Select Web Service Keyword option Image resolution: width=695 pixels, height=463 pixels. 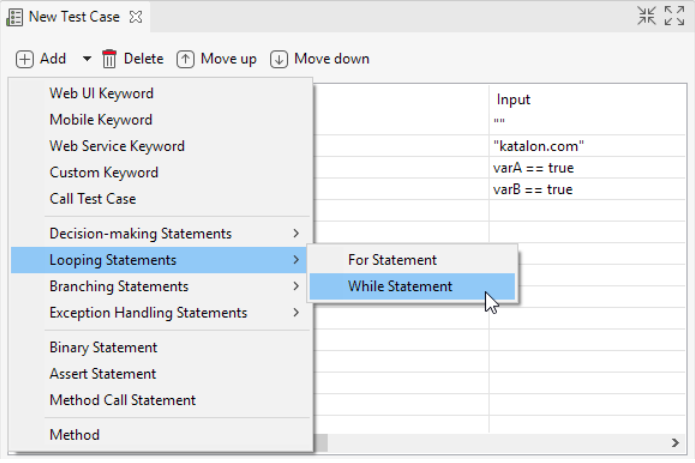[x=117, y=146]
